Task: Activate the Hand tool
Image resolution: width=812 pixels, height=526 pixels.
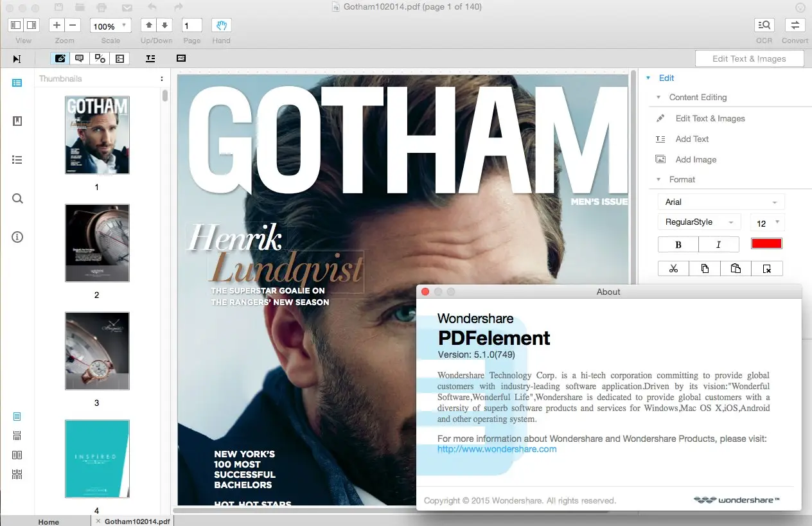Action: point(221,25)
